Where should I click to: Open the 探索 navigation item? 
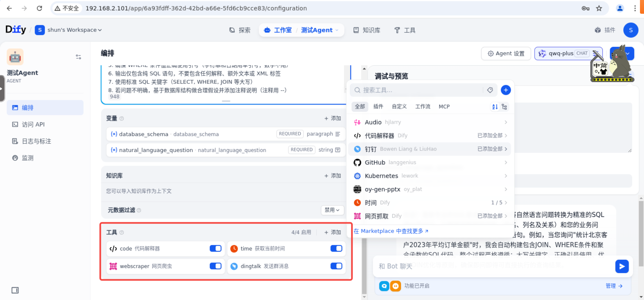coord(240,30)
